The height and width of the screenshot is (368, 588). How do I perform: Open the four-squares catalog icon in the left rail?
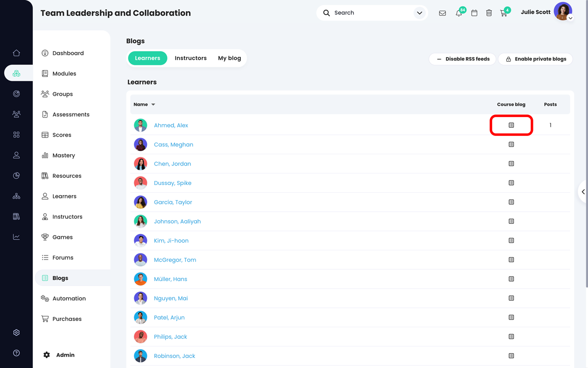click(16, 134)
